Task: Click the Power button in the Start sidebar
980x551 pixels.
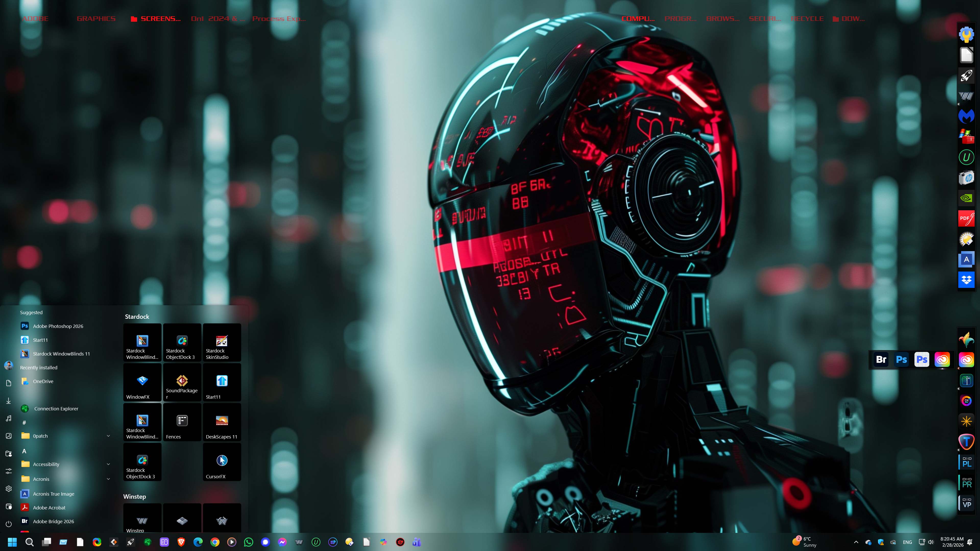Action: 9,524
